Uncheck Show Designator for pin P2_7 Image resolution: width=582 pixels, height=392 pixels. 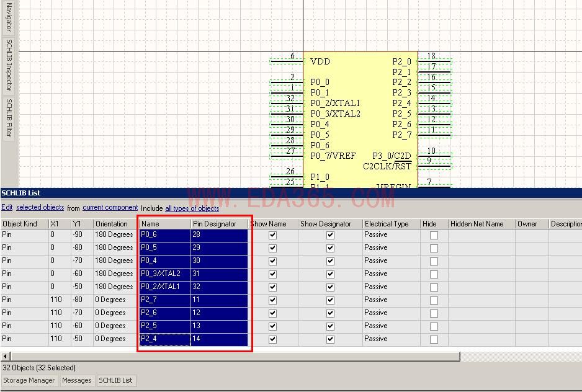pyautogui.click(x=330, y=300)
